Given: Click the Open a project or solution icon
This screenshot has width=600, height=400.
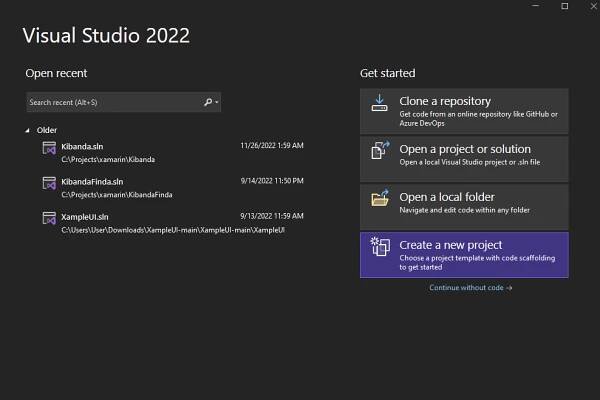Looking at the screenshot, I should pyautogui.click(x=380, y=150).
